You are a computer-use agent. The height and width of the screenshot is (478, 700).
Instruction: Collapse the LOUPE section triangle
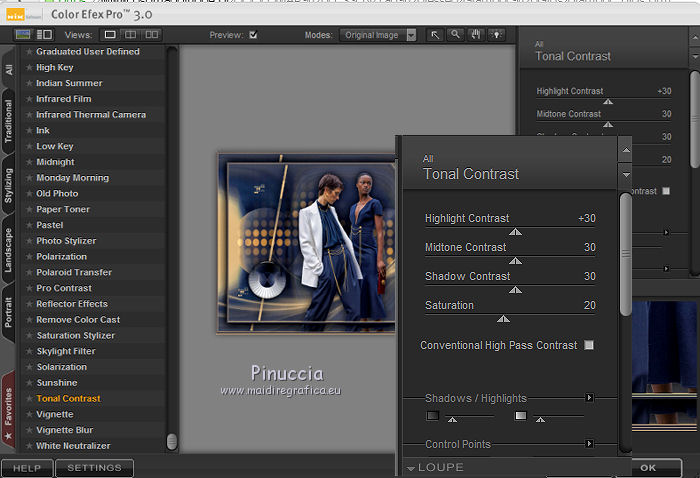tap(411, 468)
